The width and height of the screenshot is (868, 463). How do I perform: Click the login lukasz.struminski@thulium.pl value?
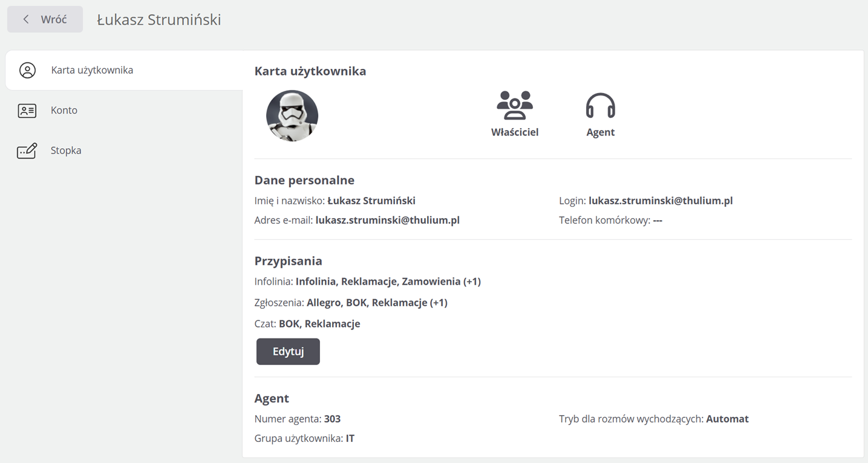coord(661,201)
